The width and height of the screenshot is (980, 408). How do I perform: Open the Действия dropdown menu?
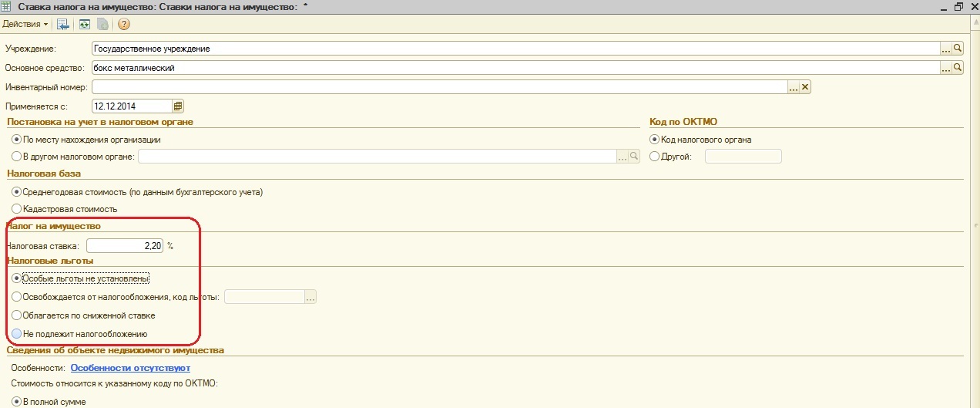point(25,24)
